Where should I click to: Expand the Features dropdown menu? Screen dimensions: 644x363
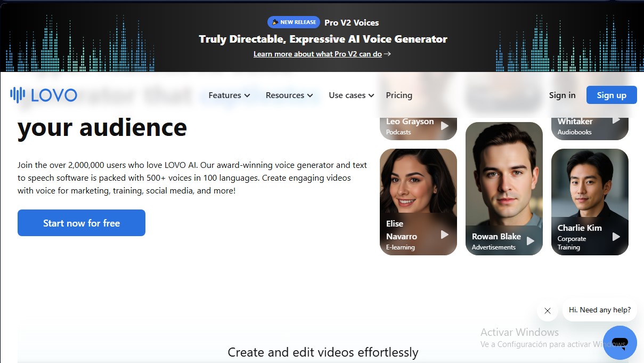(x=229, y=95)
